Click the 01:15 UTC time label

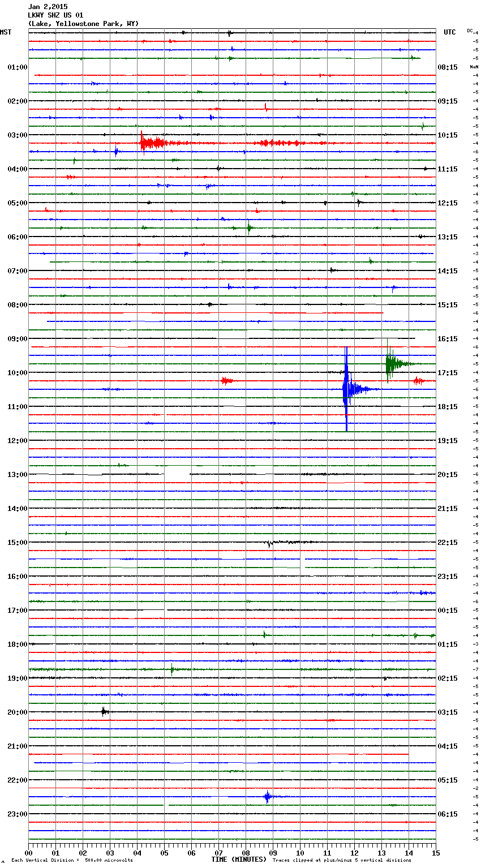[448, 644]
